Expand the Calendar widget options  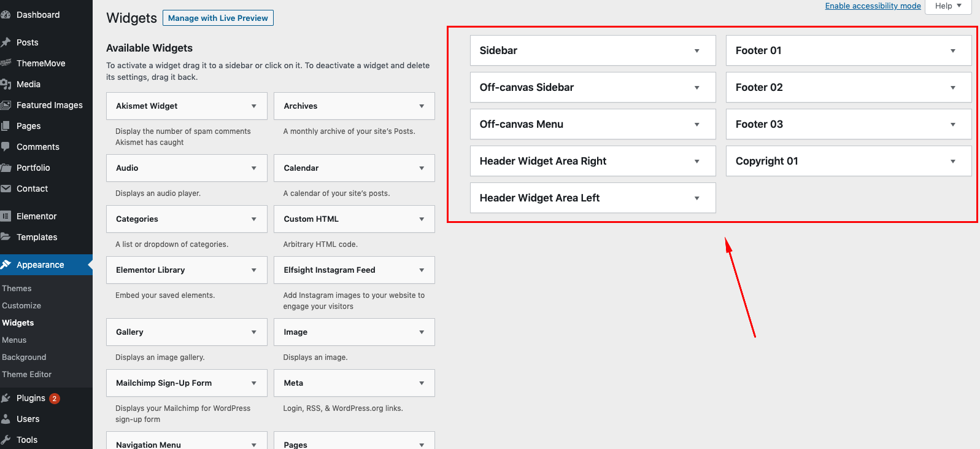[x=422, y=168]
